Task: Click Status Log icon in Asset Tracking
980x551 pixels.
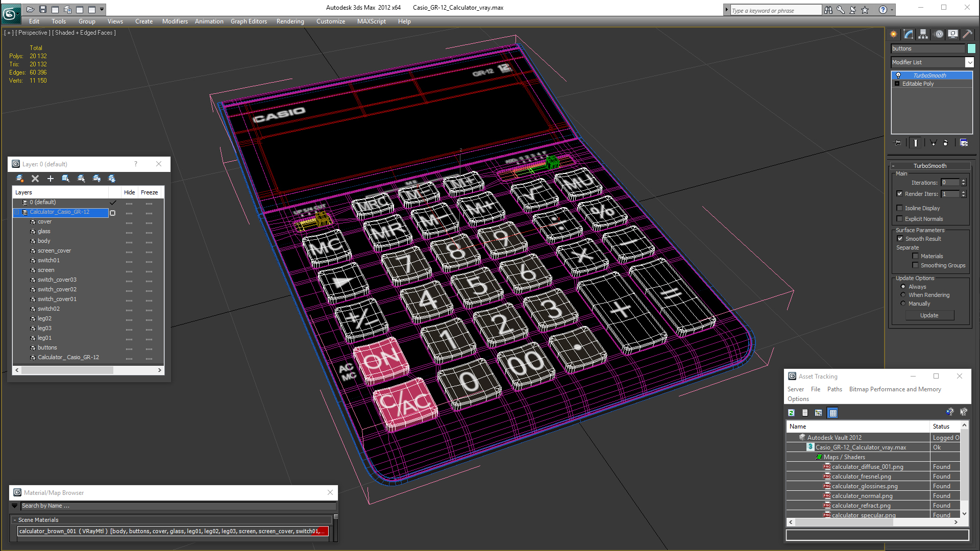Action: (x=805, y=413)
